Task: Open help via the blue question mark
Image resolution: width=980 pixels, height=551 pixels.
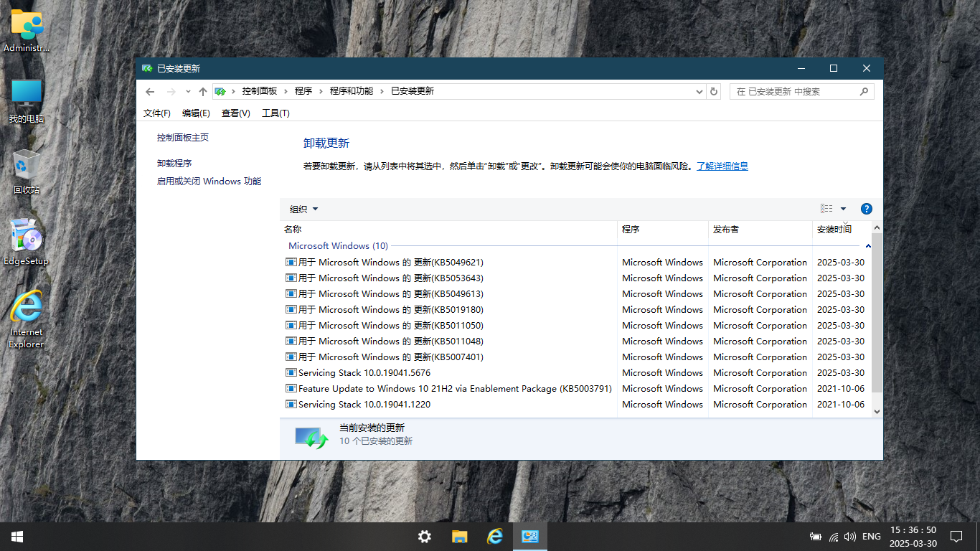Action: [866, 209]
